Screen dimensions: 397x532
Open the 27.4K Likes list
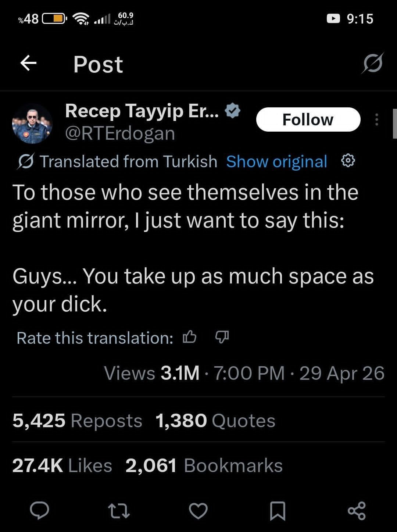click(62, 465)
